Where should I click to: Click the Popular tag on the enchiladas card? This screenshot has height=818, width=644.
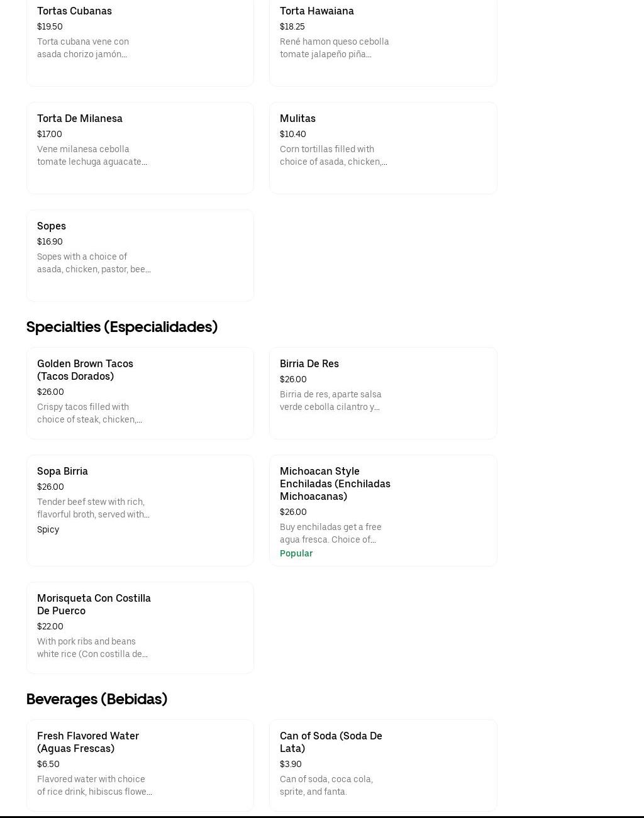296,553
